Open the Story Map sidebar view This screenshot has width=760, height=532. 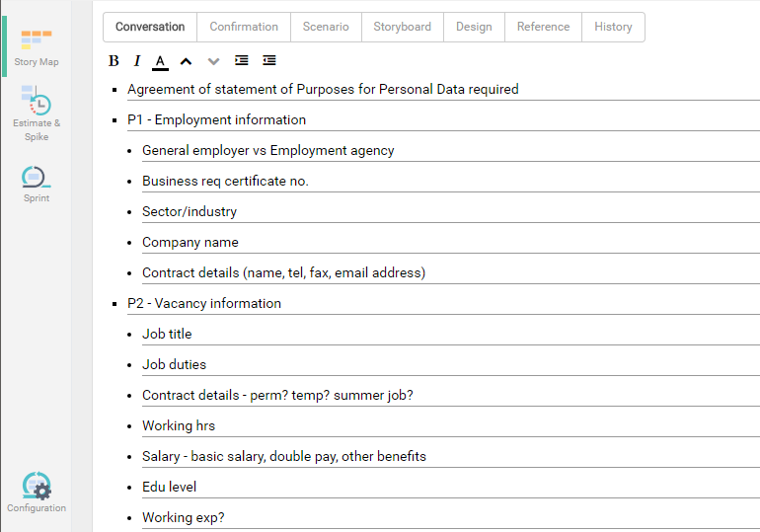click(x=37, y=47)
